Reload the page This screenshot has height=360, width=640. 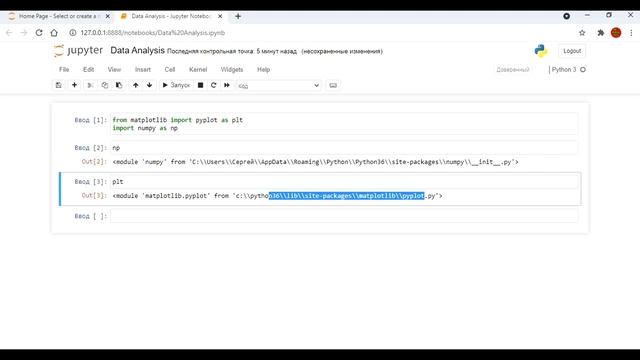click(x=39, y=33)
